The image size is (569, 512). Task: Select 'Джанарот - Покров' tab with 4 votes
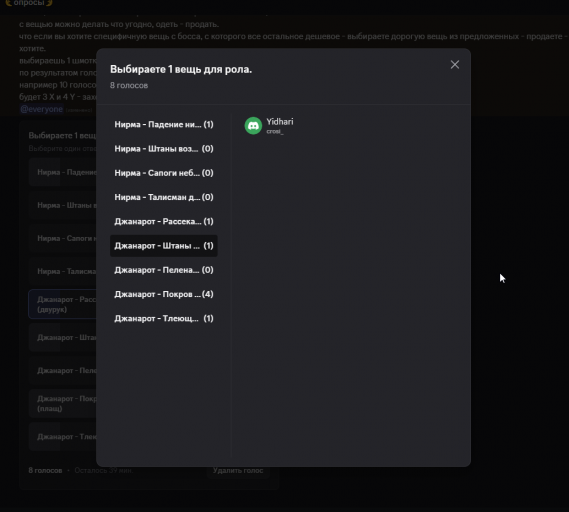tap(164, 294)
